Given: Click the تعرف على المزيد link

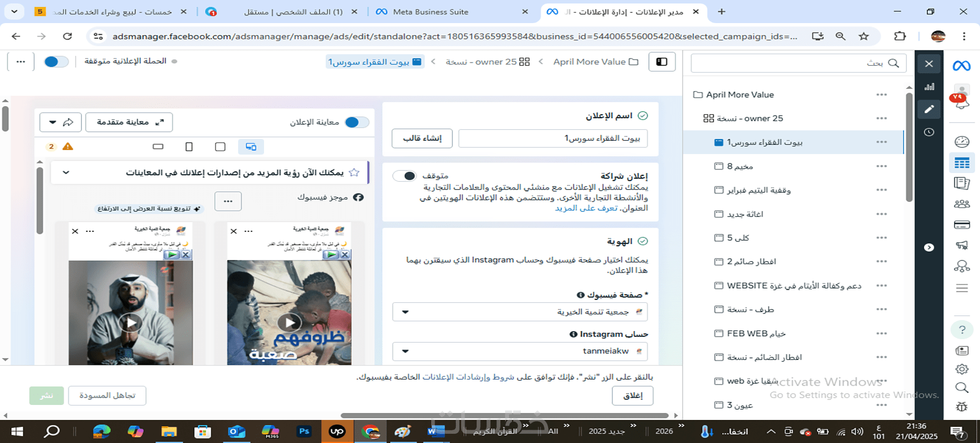Looking at the screenshot, I should [586, 208].
